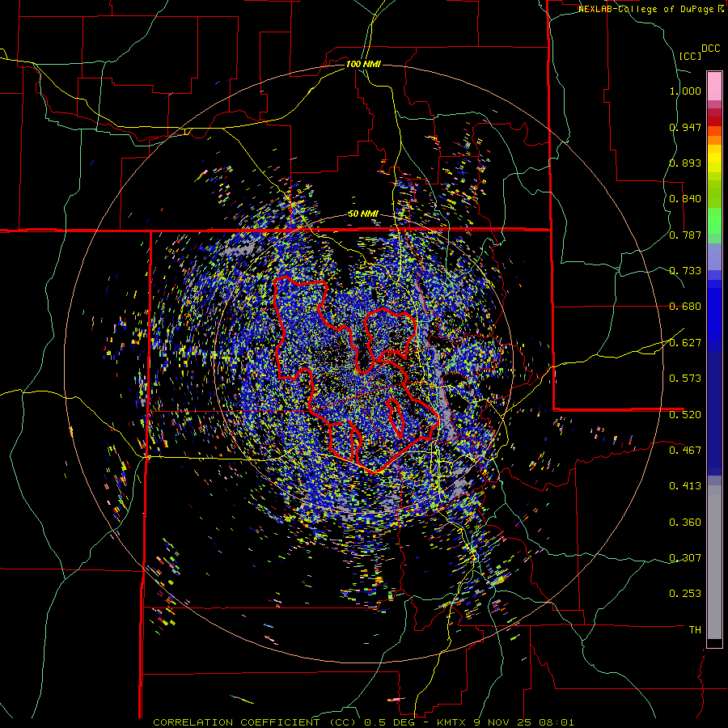Image resolution: width=728 pixels, height=728 pixels.
Task: Click the 0.680 scale value
Action: pos(685,307)
